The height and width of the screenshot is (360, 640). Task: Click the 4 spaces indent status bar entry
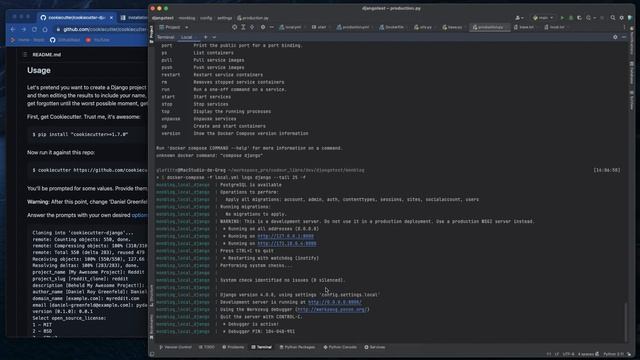(x=586, y=354)
